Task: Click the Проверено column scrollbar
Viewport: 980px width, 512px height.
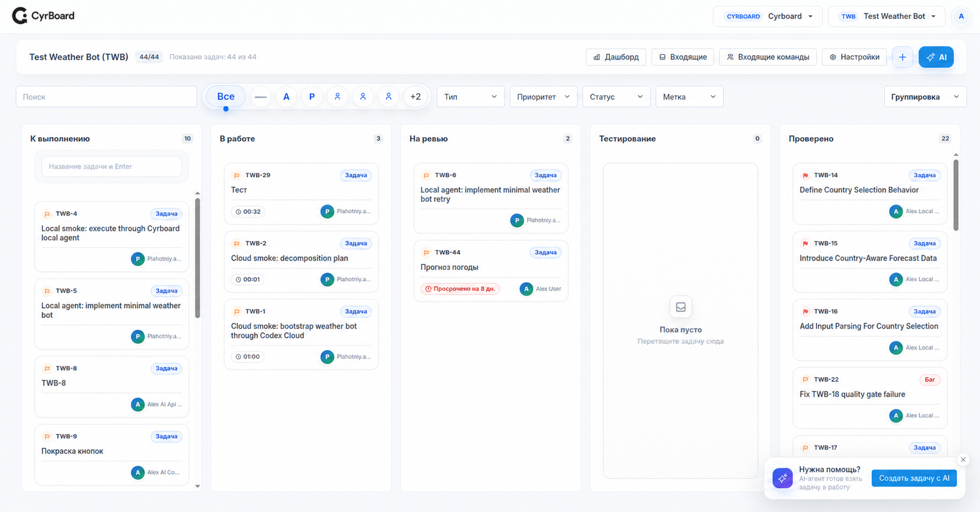Action: 956,195
